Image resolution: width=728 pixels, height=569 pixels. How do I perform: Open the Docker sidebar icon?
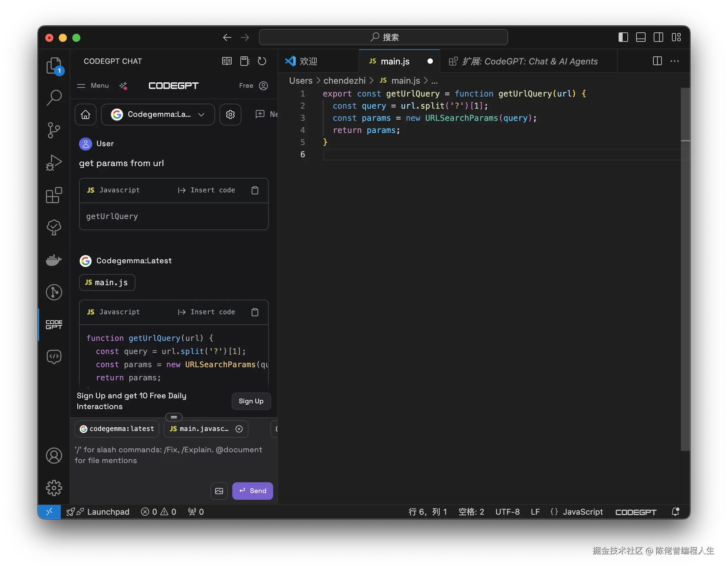coord(54,260)
